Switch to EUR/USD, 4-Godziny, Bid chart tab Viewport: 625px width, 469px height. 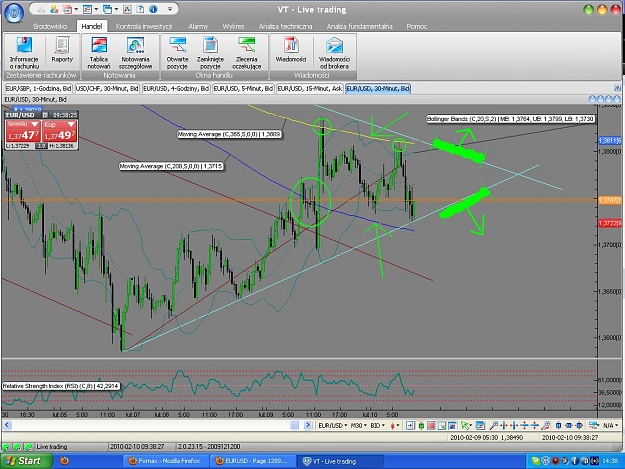coord(176,88)
